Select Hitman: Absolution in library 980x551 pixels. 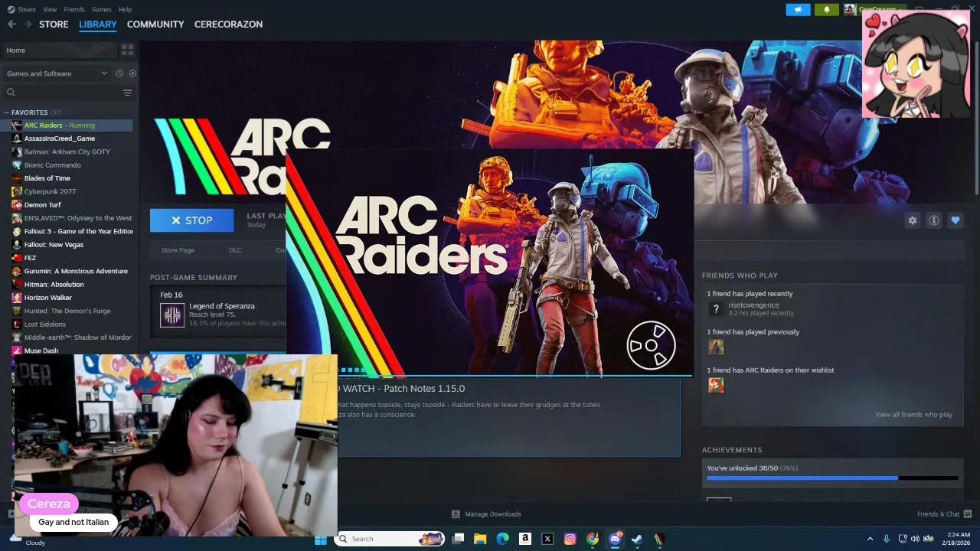click(54, 284)
